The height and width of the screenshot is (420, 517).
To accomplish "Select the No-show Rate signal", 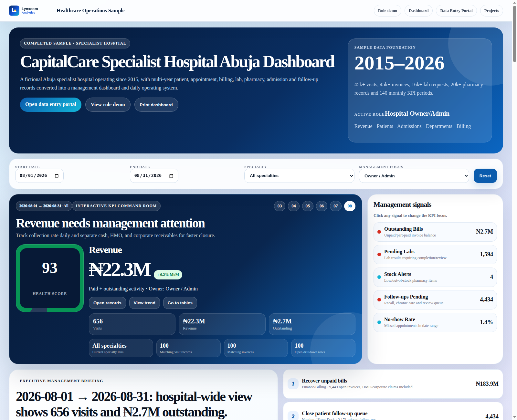I will point(435,322).
